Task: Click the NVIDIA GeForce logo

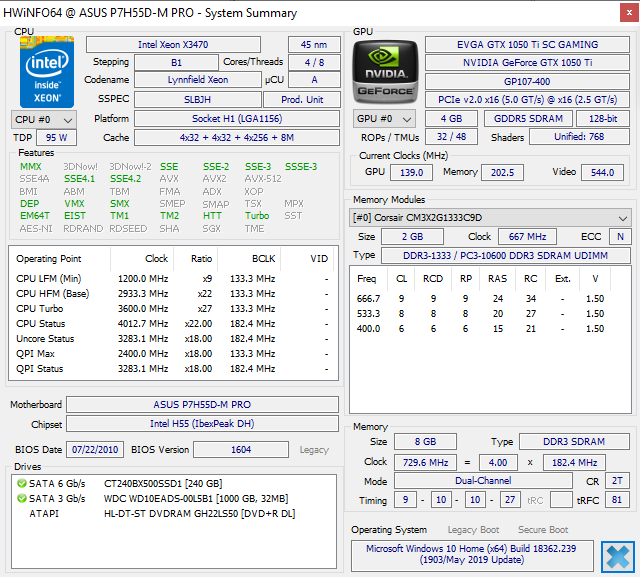Action: 385,72
